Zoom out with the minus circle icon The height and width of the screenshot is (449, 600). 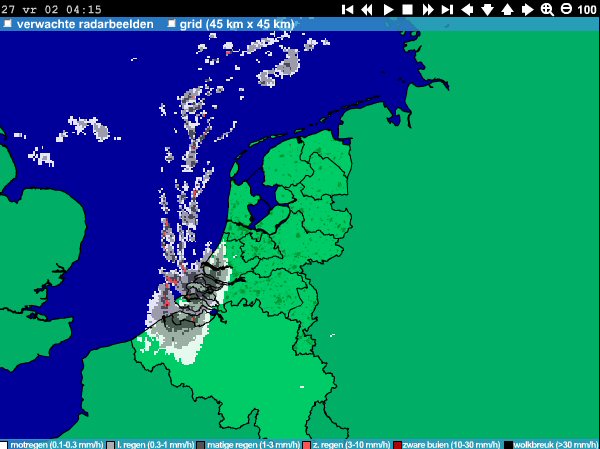[566, 8]
